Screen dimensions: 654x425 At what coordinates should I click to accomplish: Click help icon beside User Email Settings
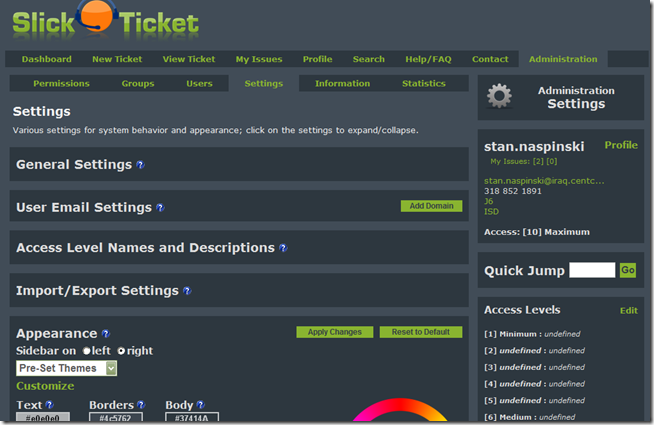(160, 208)
